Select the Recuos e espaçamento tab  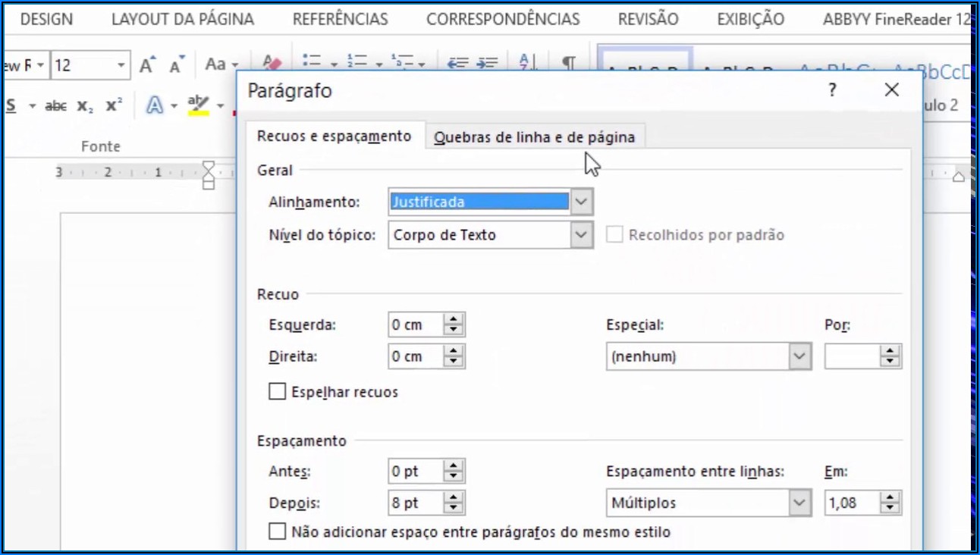pos(335,136)
